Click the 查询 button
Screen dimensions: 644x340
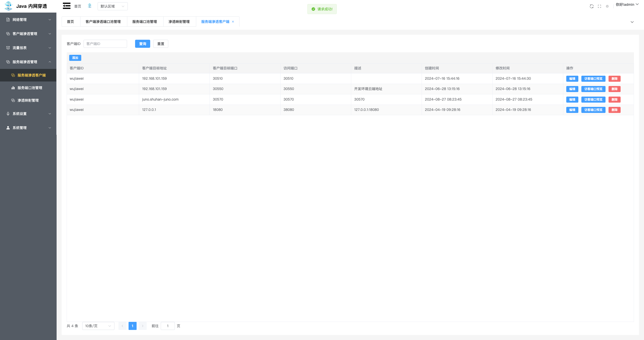142,44
